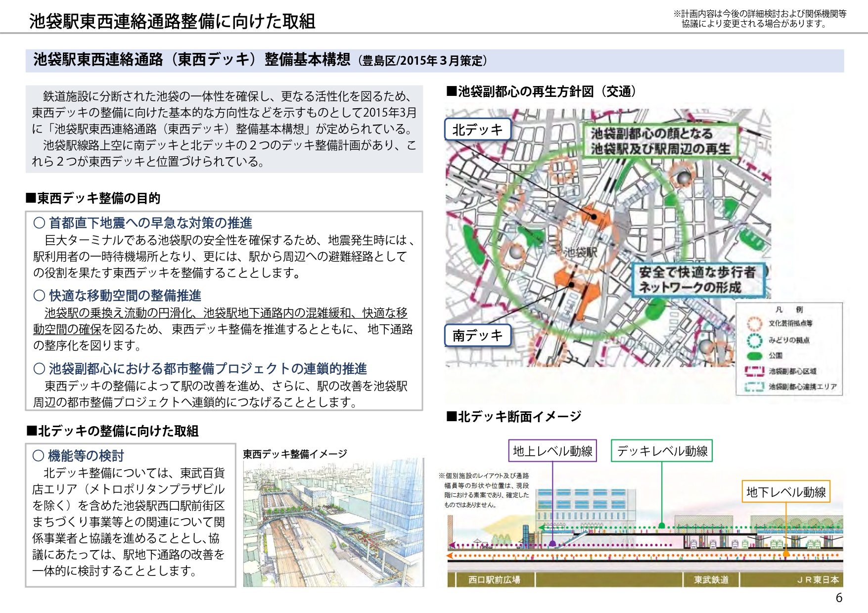Click the green box 池袋副都心の顔となる池袋駅及び駅周辺の再生
Screen dimensions: 868x613
click(x=660, y=141)
